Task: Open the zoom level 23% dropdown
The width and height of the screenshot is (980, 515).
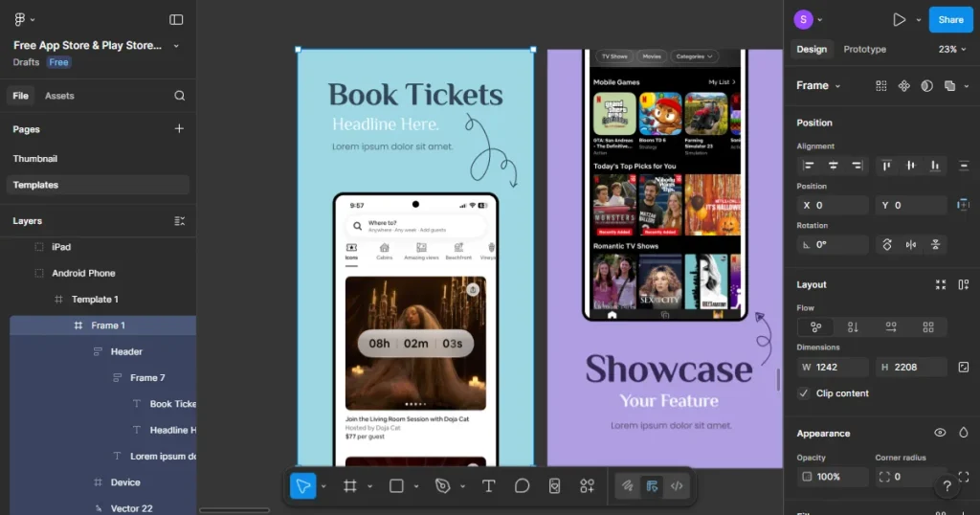Action: point(952,50)
